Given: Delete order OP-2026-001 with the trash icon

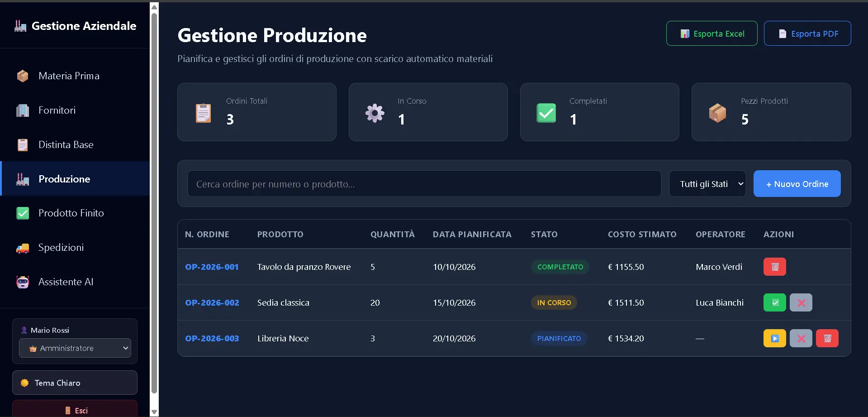Looking at the screenshot, I should coord(774,267).
